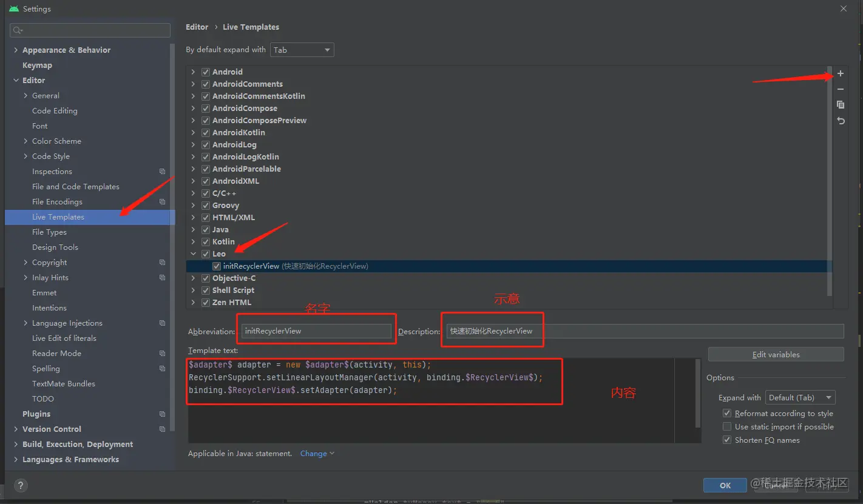863x504 pixels.
Task: Click the project-scope icon beside Copyright
Action: (x=162, y=263)
